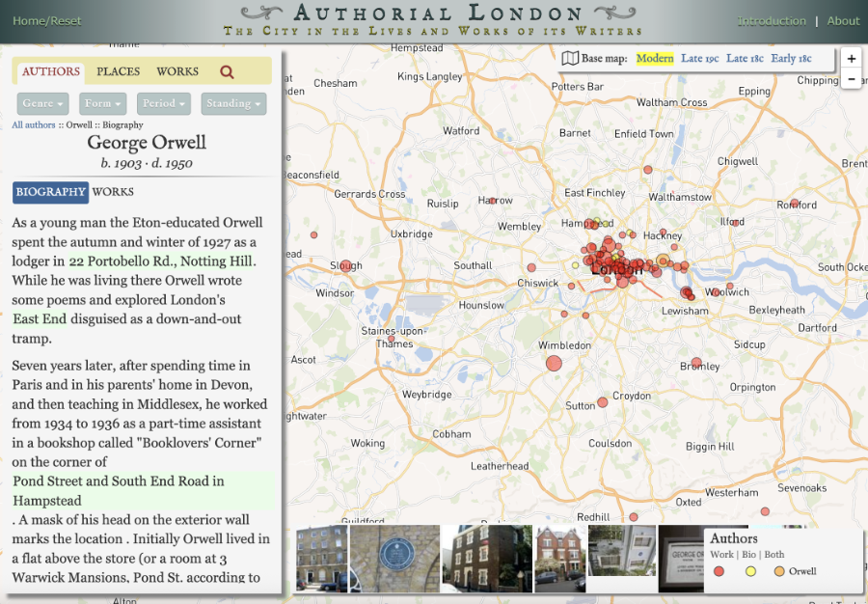
Task: Click the orange Both legend swatch
Action: click(x=778, y=571)
